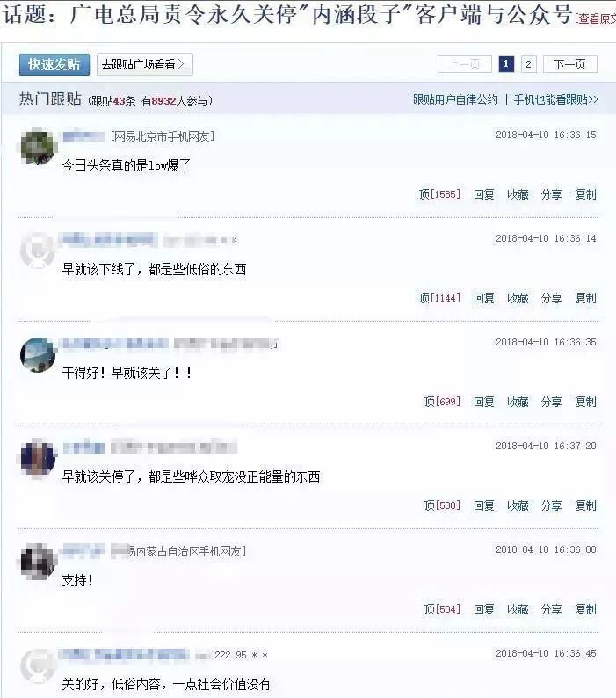Click 收藏 on the 干得好 comment
This screenshot has height=698, width=616.
tap(518, 402)
